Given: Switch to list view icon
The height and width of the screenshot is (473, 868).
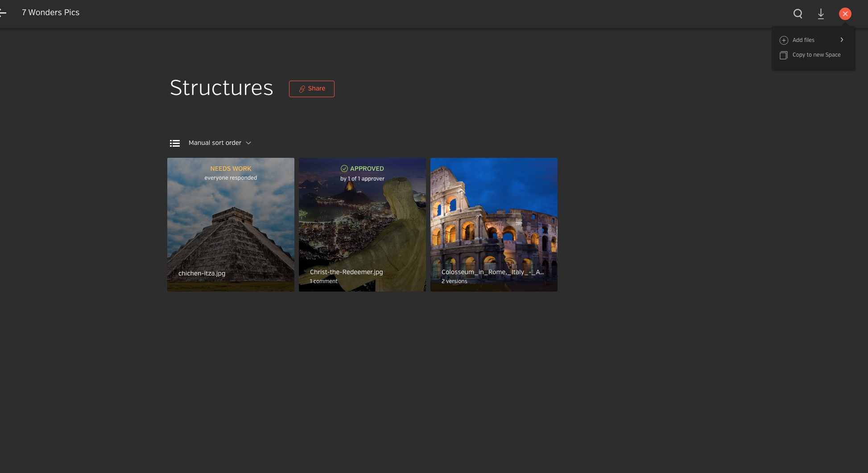Looking at the screenshot, I should coord(175,143).
